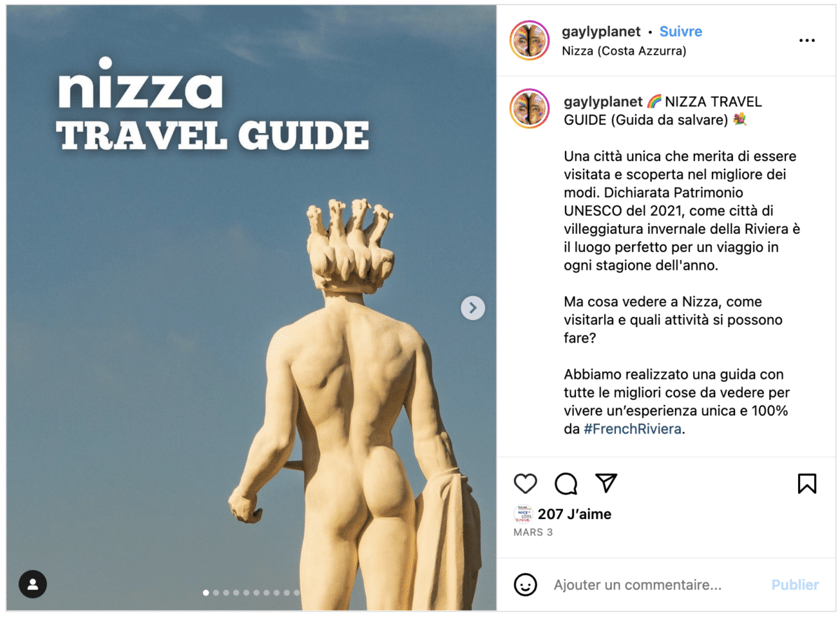
Task: Share post with the paper plane icon
Action: [x=605, y=483]
